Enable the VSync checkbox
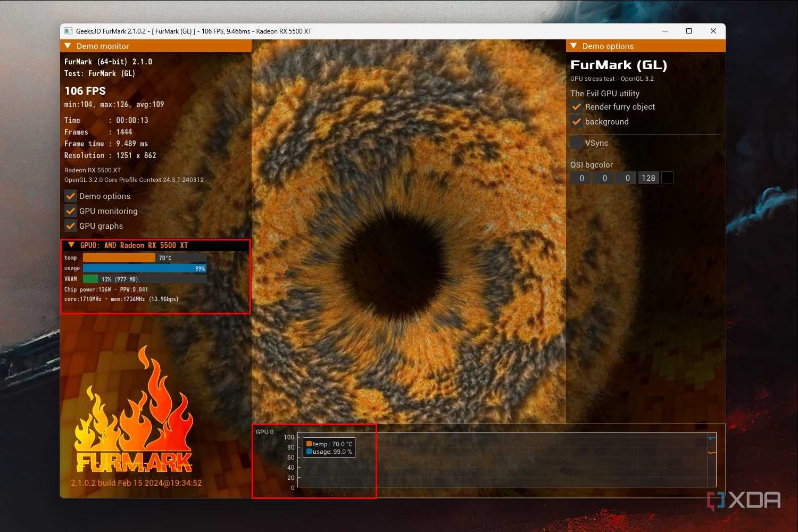Viewport: 798px width, 532px height. coord(576,143)
